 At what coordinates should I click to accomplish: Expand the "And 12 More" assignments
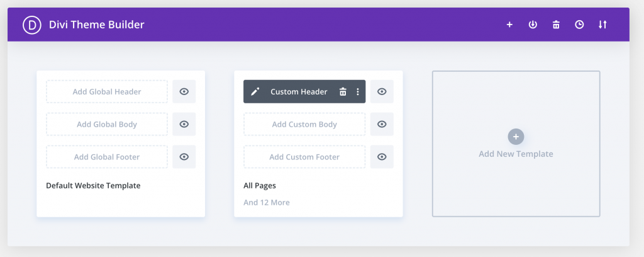tap(267, 203)
